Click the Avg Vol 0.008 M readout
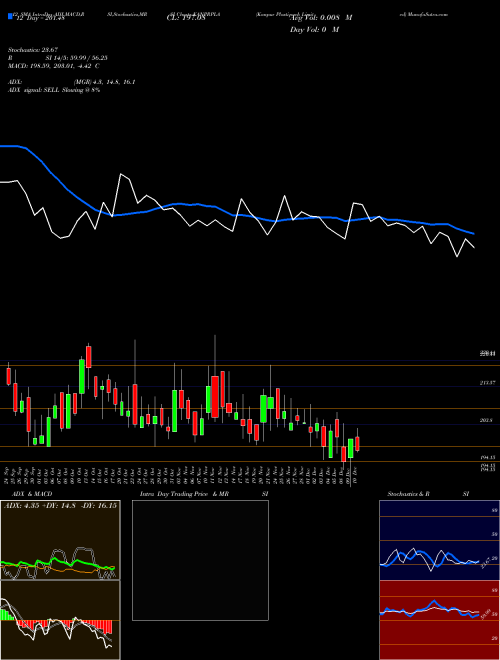500x660 pixels. coord(321,18)
